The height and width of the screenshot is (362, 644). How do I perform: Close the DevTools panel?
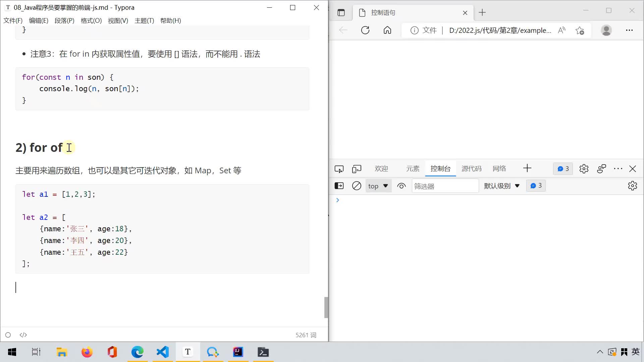pyautogui.click(x=633, y=169)
